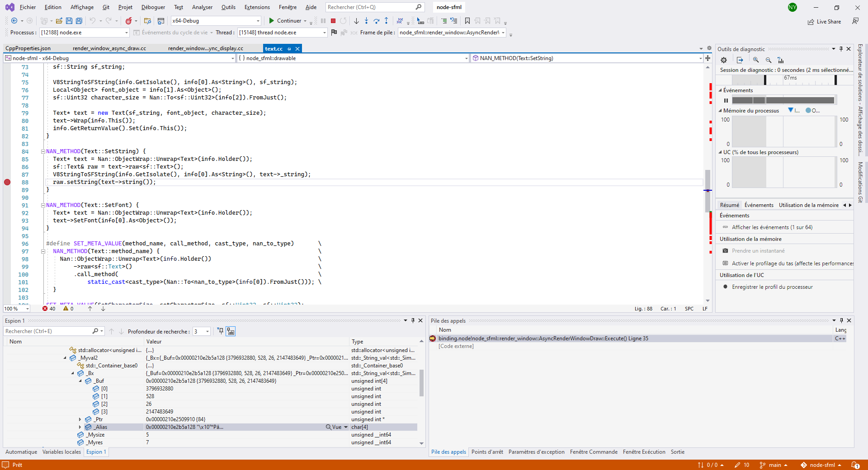Zoom in on the diagnostics timeline
This screenshot has height=470, width=868.
click(755, 60)
